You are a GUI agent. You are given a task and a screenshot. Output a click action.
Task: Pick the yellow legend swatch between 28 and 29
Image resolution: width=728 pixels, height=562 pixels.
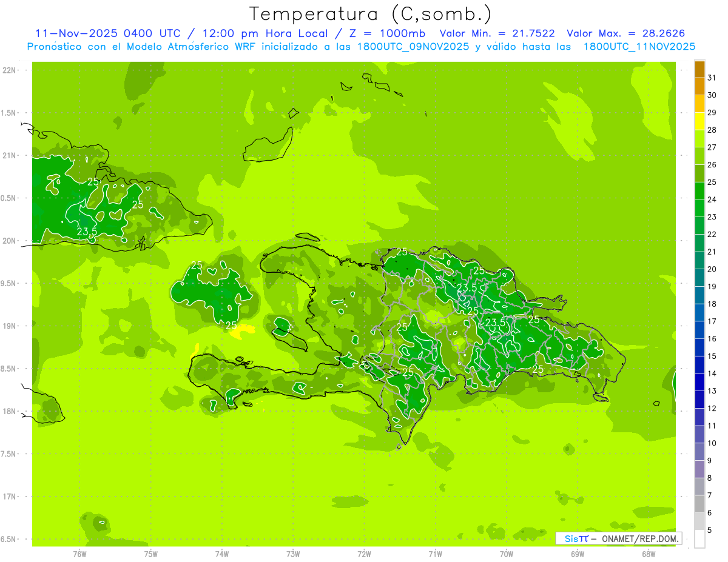point(699,121)
